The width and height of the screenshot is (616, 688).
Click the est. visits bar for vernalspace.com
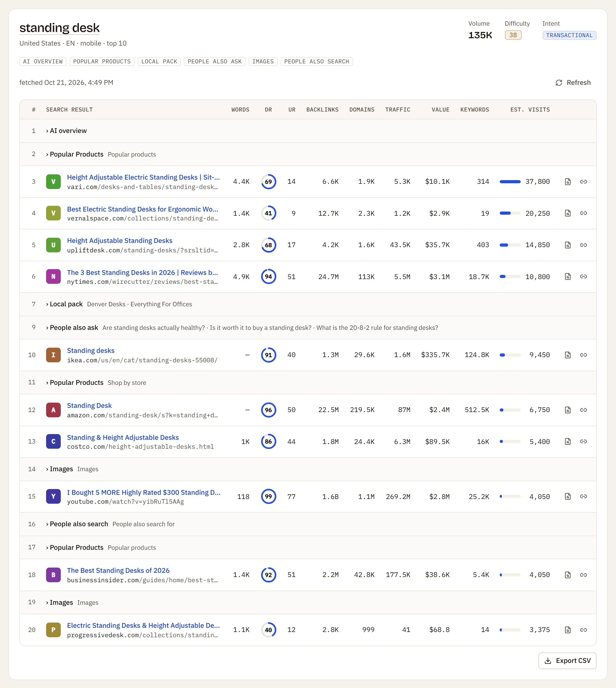pyautogui.click(x=510, y=213)
